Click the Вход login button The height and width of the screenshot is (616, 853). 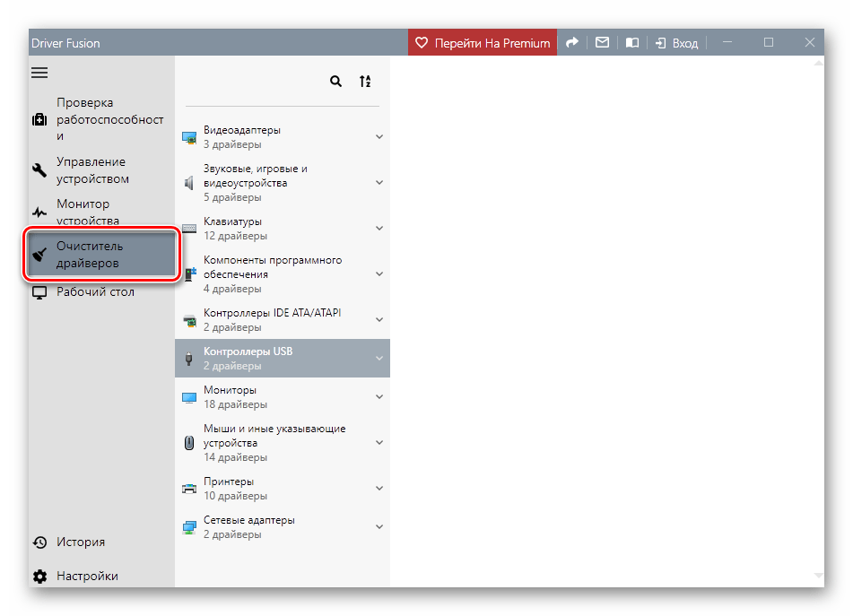pyautogui.click(x=676, y=42)
